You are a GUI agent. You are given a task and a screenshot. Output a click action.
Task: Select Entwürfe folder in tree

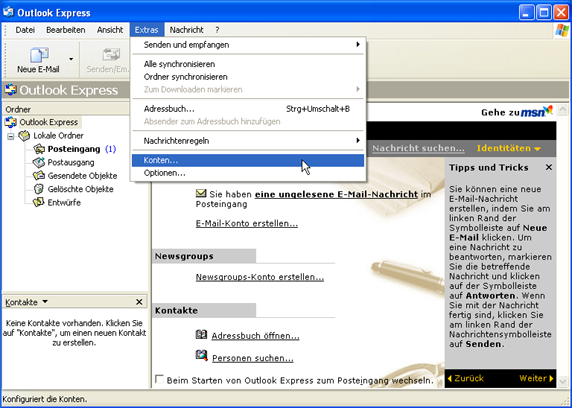[x=64, y=203]
